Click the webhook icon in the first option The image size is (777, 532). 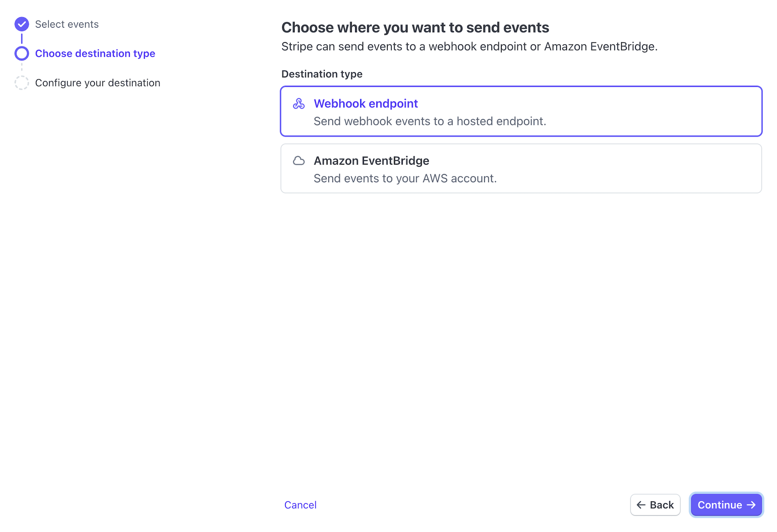tap(299, 104)
